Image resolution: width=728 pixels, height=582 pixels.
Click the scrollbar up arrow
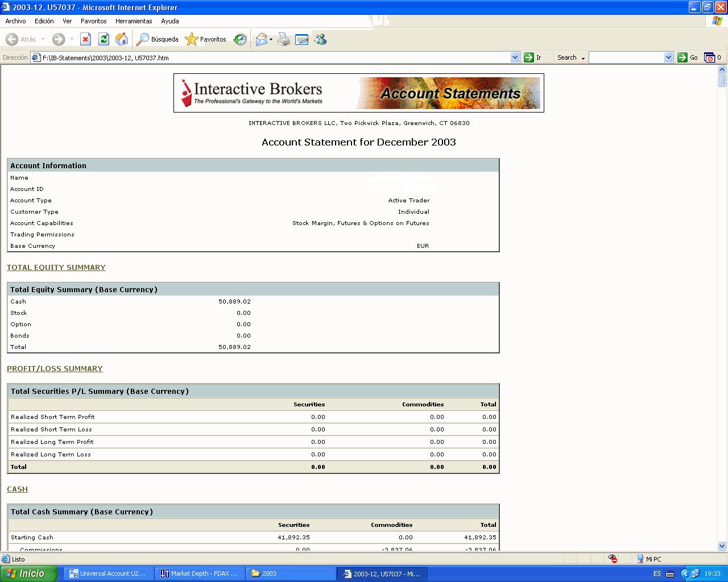point(722,70)
